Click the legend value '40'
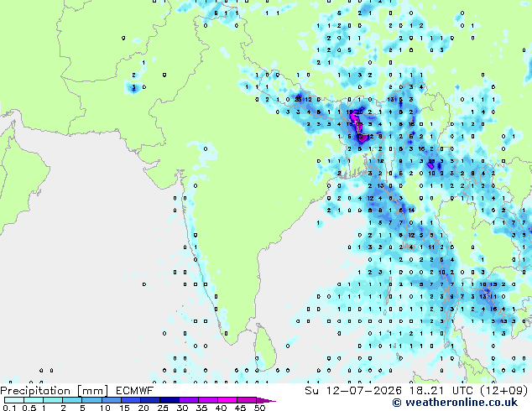This screenshot has width=532, height=411. [221, 408]
